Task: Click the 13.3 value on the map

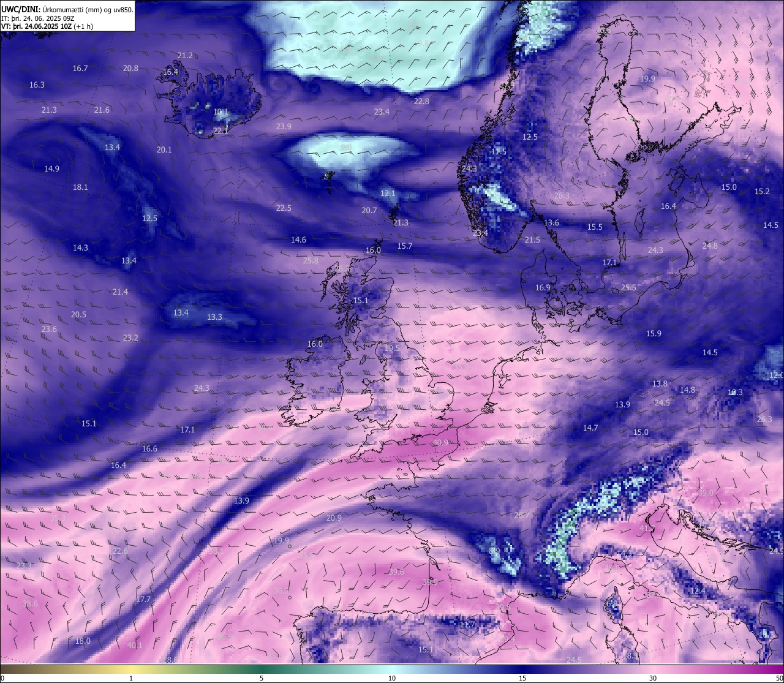Action: [214, 317]
